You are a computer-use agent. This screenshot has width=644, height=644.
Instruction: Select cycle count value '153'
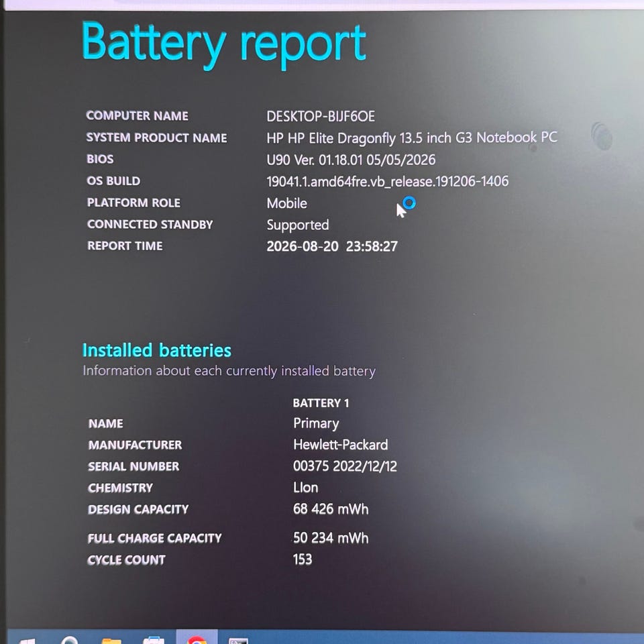point(303,559)
